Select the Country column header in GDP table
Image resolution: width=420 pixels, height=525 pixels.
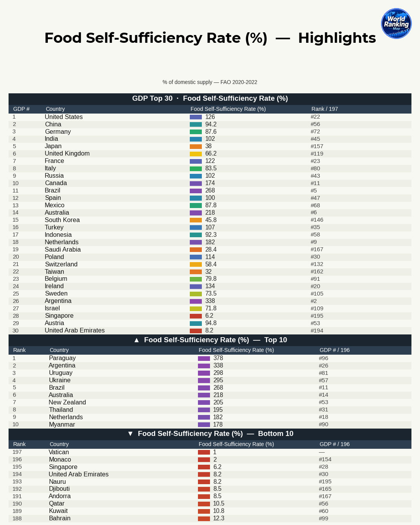(55, 109)
